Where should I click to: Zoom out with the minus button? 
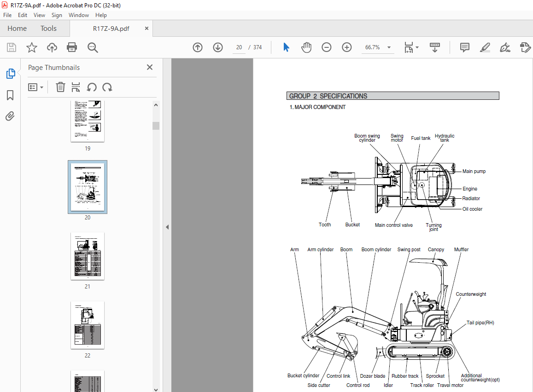tap(326, 47)
